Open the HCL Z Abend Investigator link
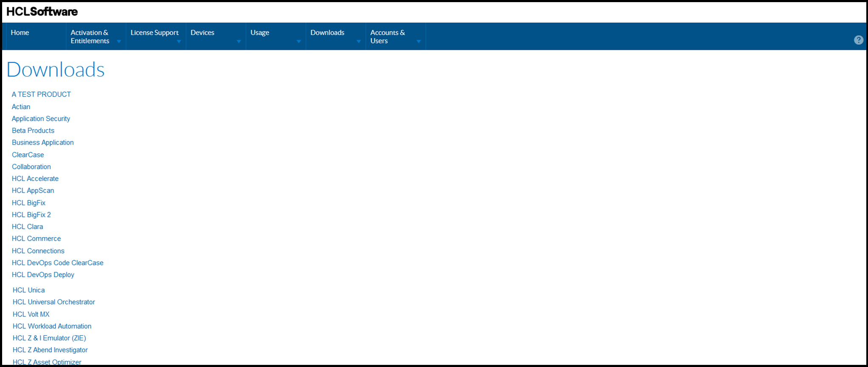868x367 pixels. [x=50, y=350]
